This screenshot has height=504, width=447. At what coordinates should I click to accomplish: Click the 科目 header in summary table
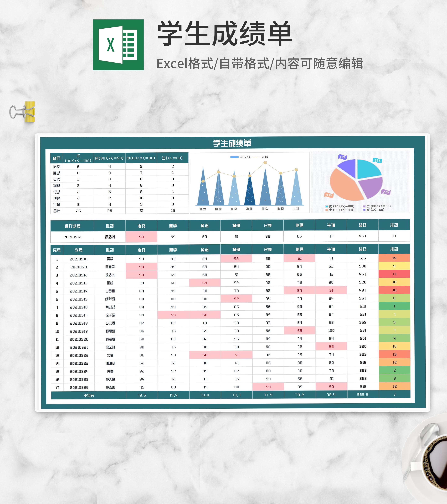[56, 158]
